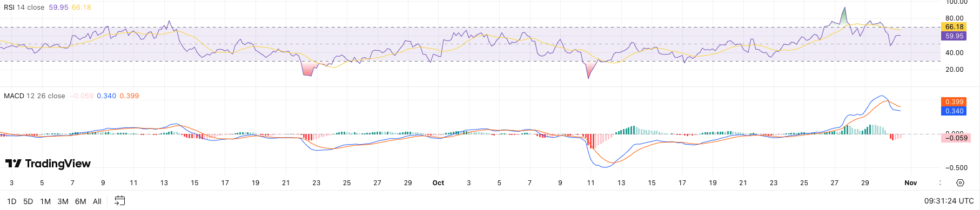Click the 40.00 RSI scale value
980x210 pixels.
click(x=954, y=53)
